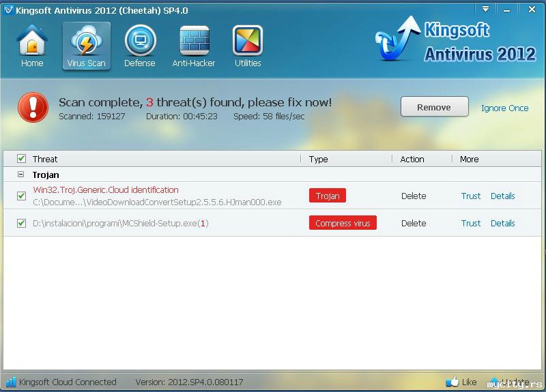Click Delete action for the Trojan row
This screenshot has height=392, width=546.
(x=414, y=196)
